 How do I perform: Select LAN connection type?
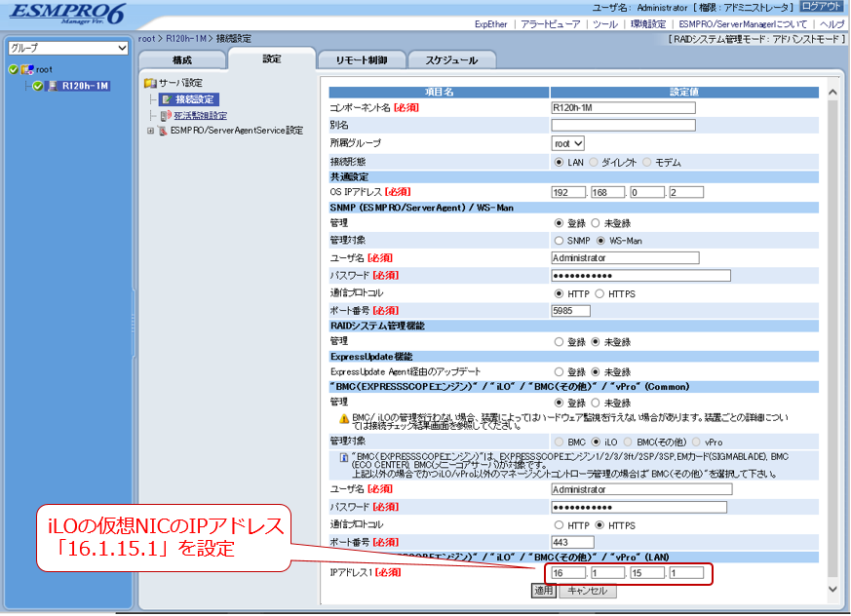(x=559, y=162)
